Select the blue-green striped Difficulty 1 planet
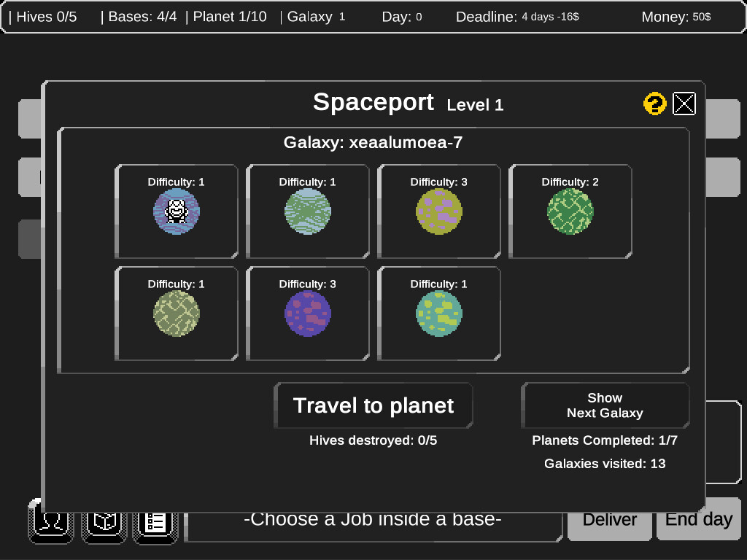Viewport: 747px width, 560px height. 307,211
